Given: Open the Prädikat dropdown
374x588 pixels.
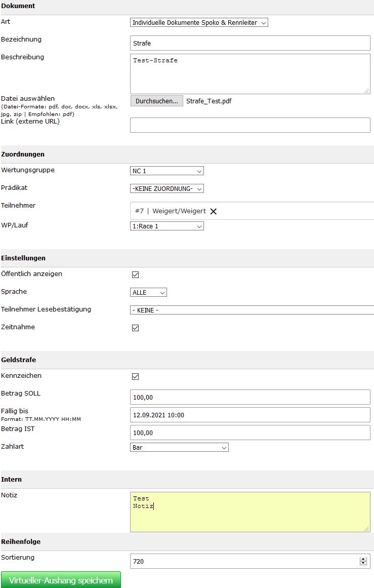Looking at the screenshot, I should (167, 188).
